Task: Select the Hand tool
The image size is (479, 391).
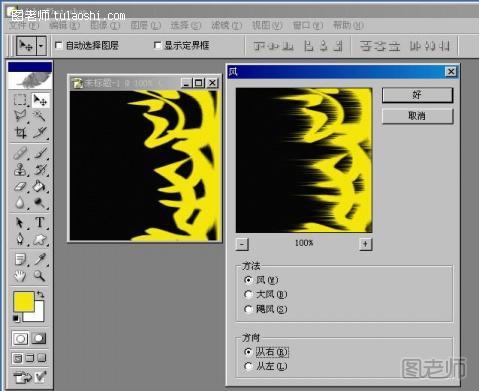Action: click(20, 276)
